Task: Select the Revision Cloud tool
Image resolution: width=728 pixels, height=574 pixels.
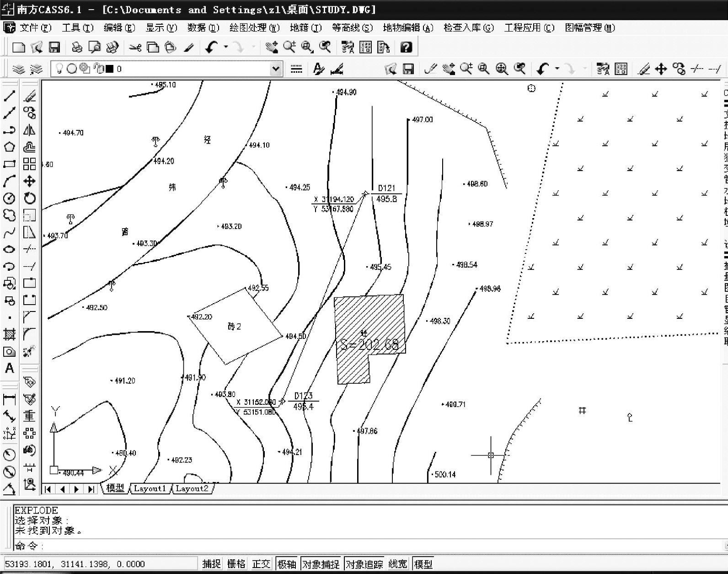Action: click(9, 215)
